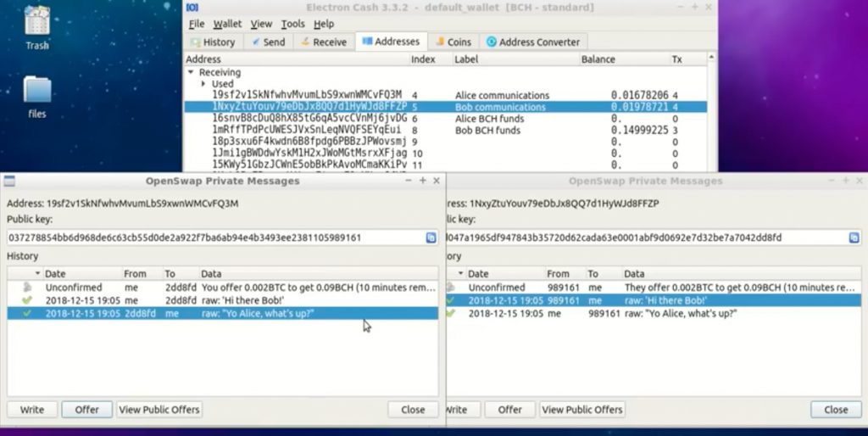Copy public key in right OpenSwap window
868x436 pixels.
[854, 238]
